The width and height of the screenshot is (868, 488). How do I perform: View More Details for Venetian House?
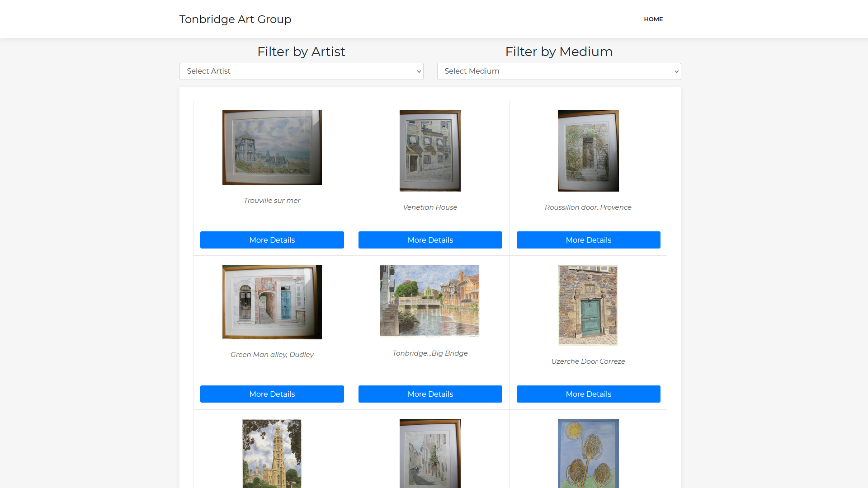click(x=430, y=240)
